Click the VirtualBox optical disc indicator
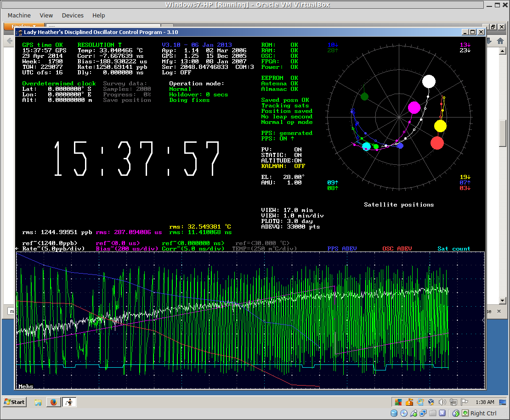 click(404, 413)
